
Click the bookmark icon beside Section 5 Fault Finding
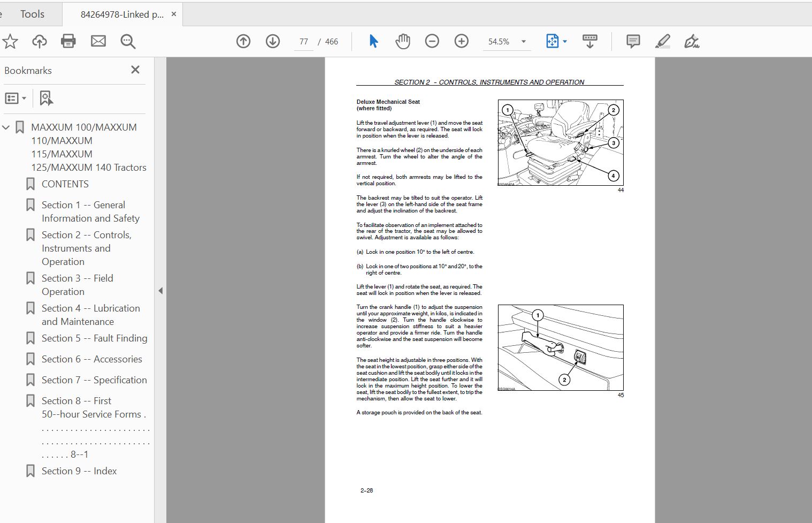(x=30, y=338)
